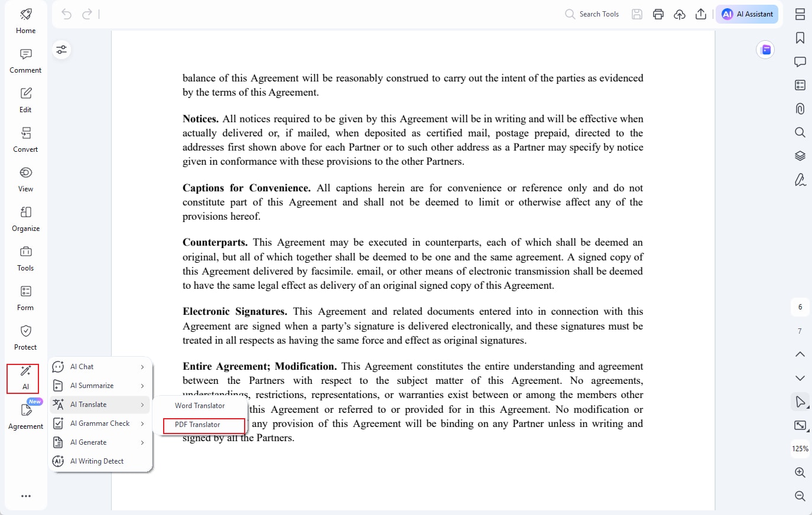Switch to Edit mode
Viewport: 812px width, 515px height.
pyautogui.click(x=25, y=100)
